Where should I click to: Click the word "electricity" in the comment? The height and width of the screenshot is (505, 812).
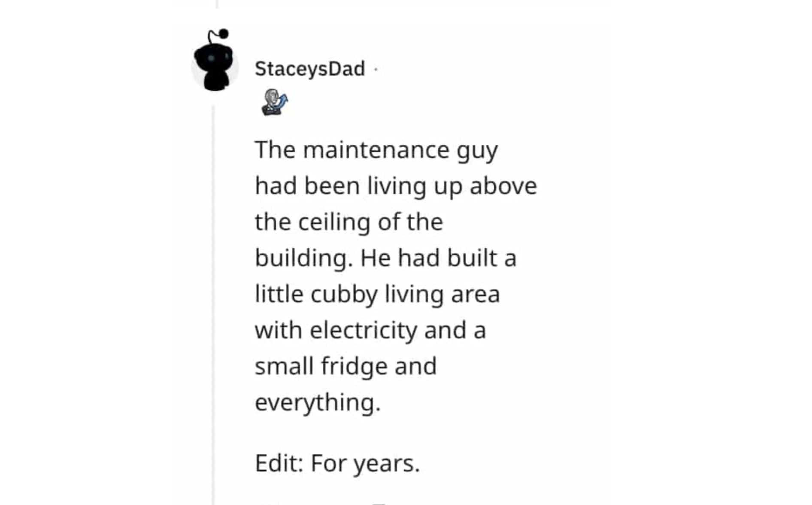click(363, 330)
